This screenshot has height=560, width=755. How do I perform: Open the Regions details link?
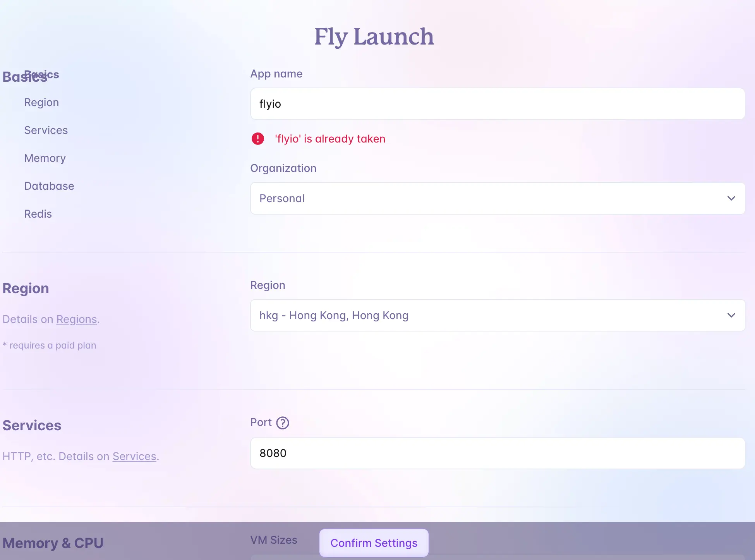pos(76,320)
